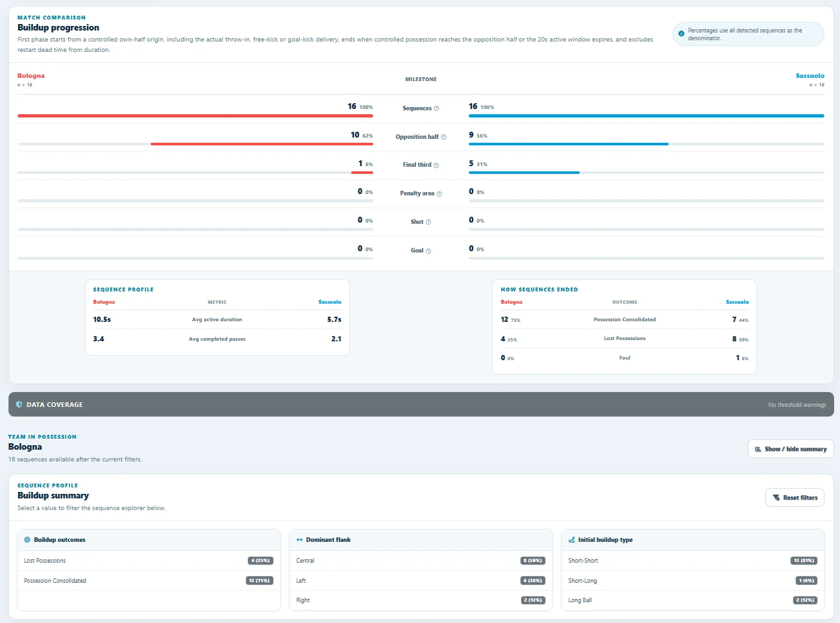Click Sassuolo's blue Final third progress bar
The height and width of the screenshot is (623, 840).
[x=524, y=173]
